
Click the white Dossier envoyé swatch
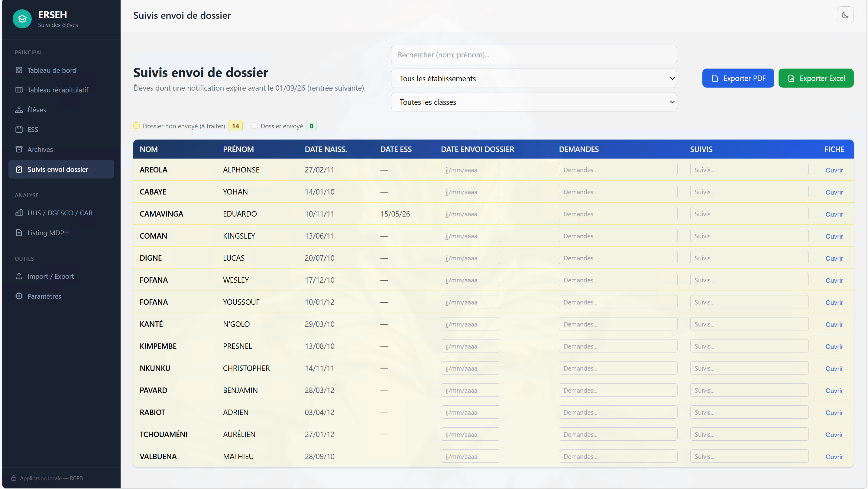pyautogui.click(x=254, y=126)
